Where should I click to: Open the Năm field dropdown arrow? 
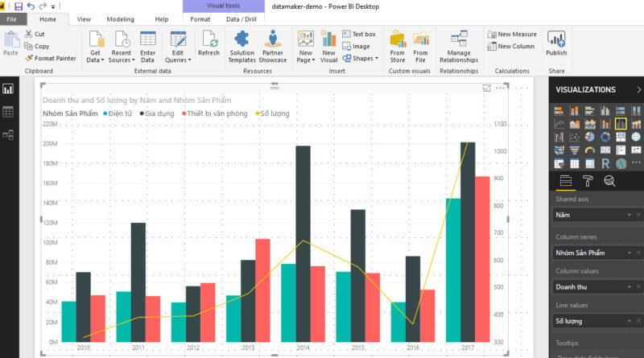[628, 216]
